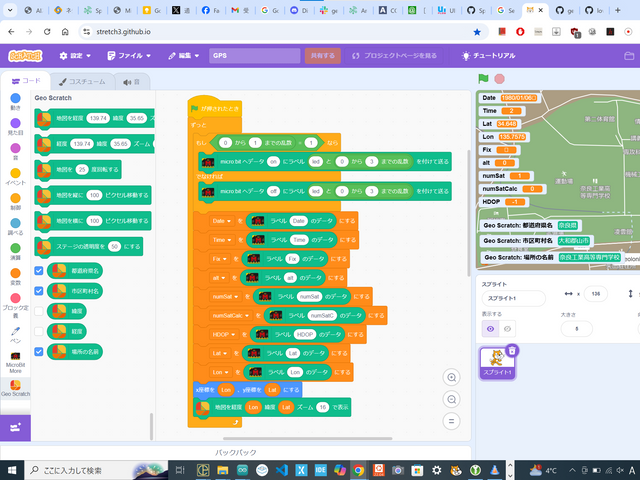This screenshot has width=640, height=480.
Task: Delete Sprite1 using the trash icon
Action: (x=512, y=350)
